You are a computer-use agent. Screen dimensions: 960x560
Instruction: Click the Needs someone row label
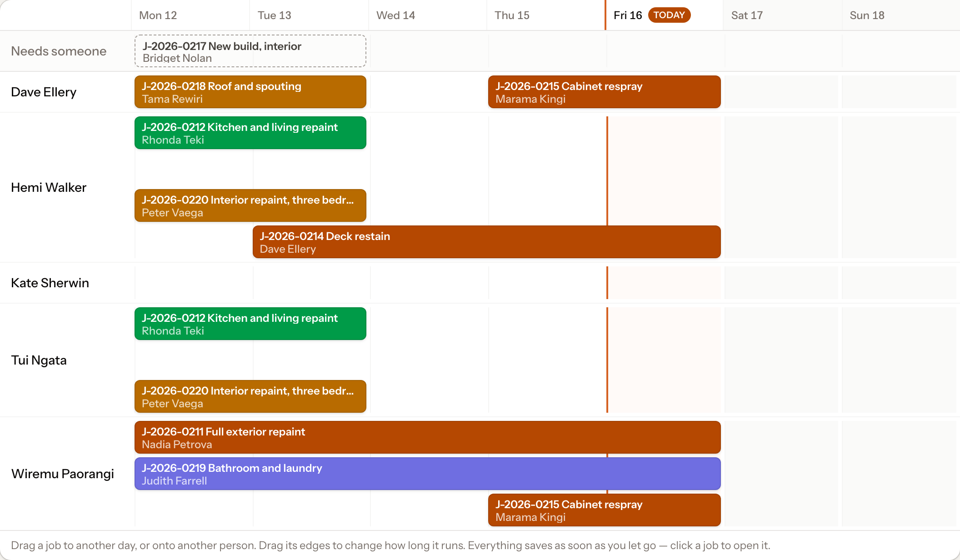point(59,51)
